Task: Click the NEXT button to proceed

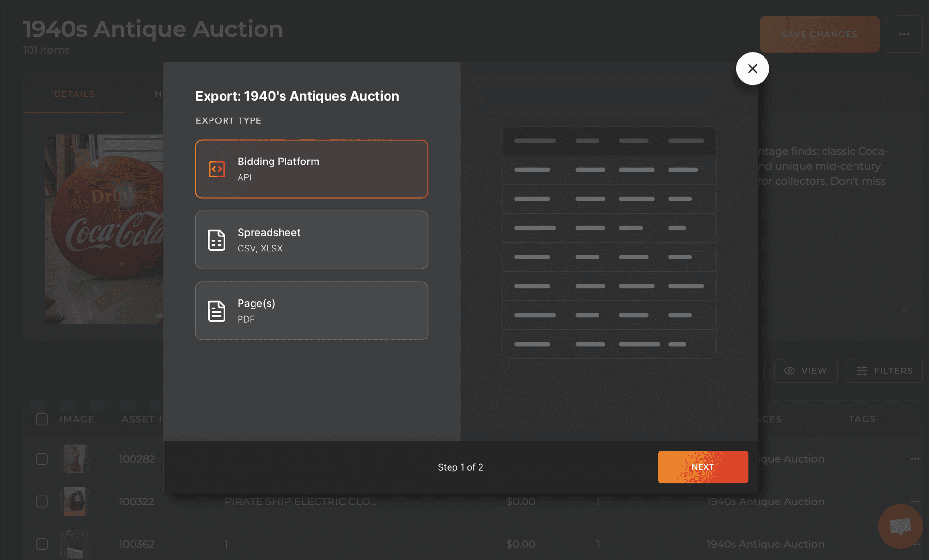Action: click(x=703, y=467)
